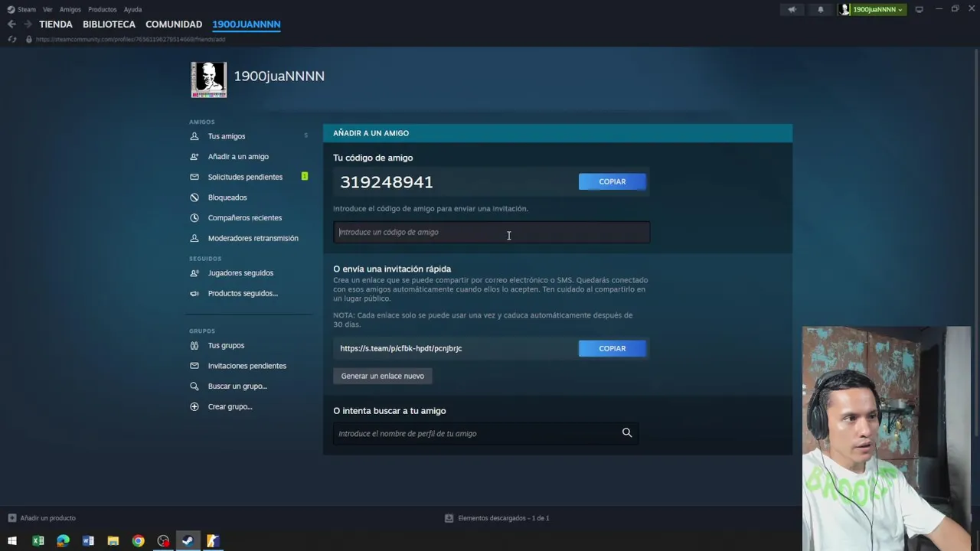Open Jugadores seguidos
Screen dimensions: 980x551
[x=240, y=273]
